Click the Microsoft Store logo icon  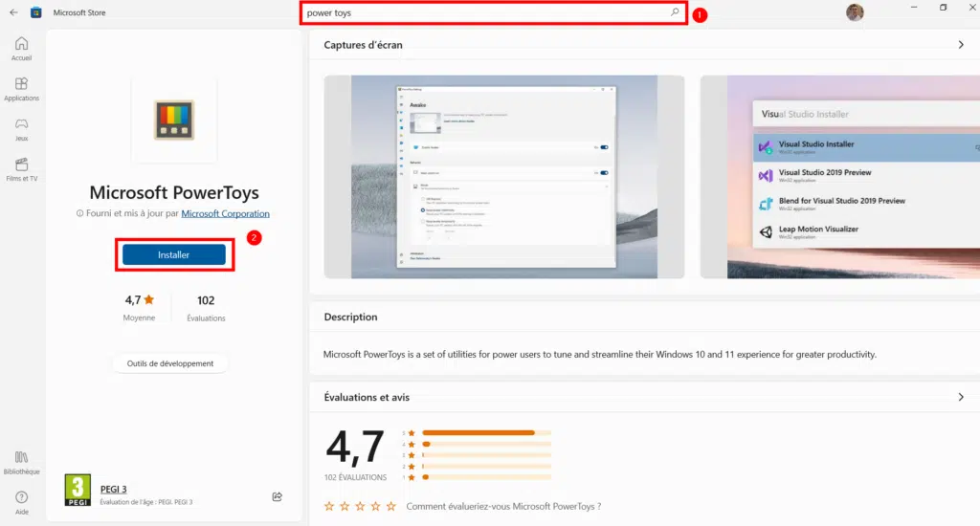coord(36,12)
